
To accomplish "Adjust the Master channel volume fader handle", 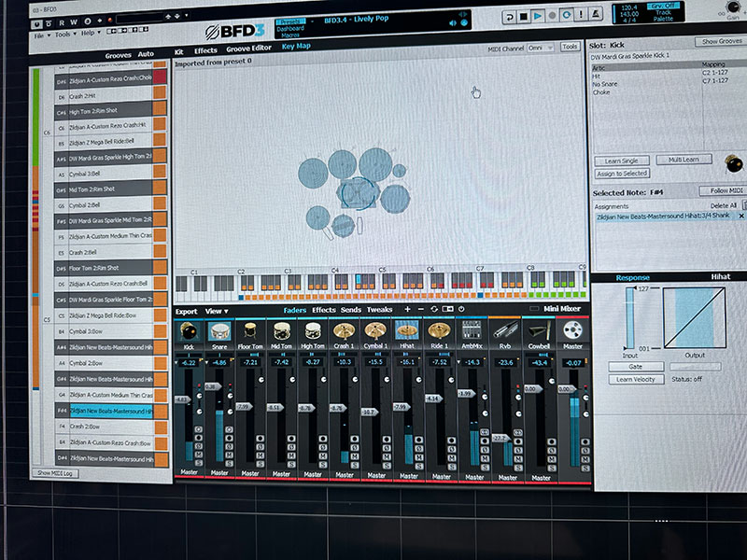I will 567,389.
